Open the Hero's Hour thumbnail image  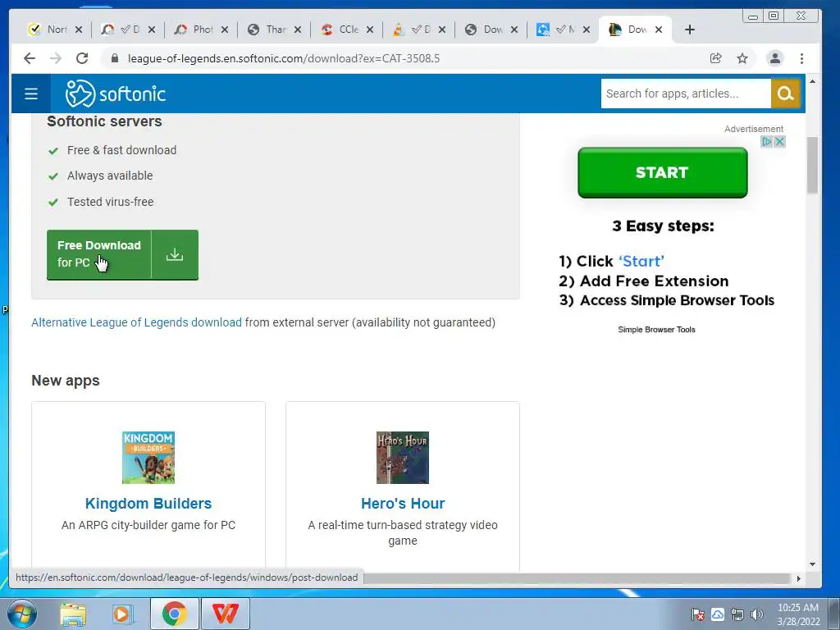click(x=403, y=458)
